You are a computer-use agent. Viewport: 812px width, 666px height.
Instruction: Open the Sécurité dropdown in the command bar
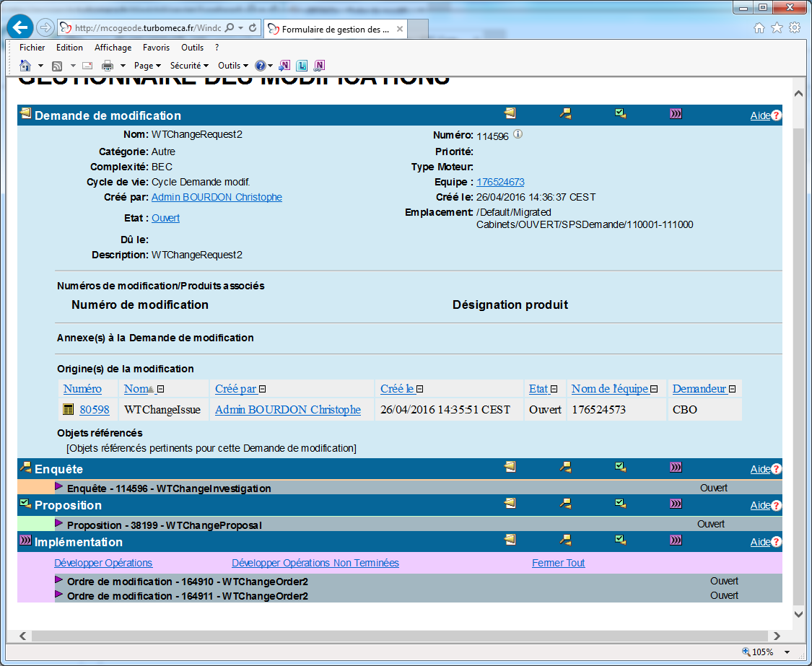[x=189, y=66]
